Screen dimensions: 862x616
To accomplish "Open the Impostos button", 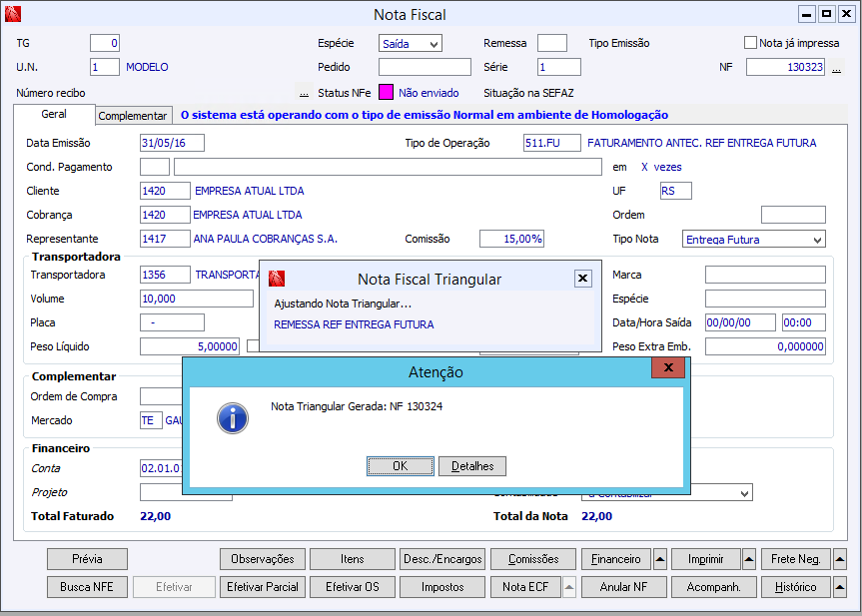I will pyautogui.click(x=442, y=587).
